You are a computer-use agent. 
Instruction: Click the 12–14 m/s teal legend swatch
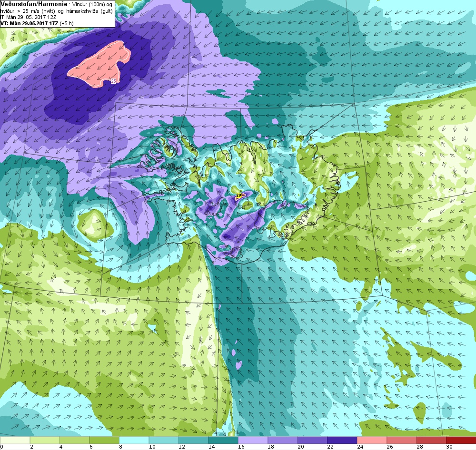click(x=193, y=440)
